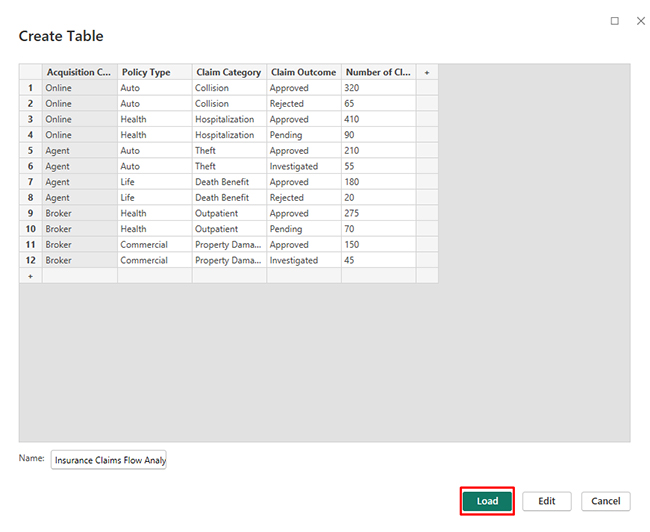The image size is (650, 532).
Task: Select the Policy Type column header
Action: coord(154,72)
